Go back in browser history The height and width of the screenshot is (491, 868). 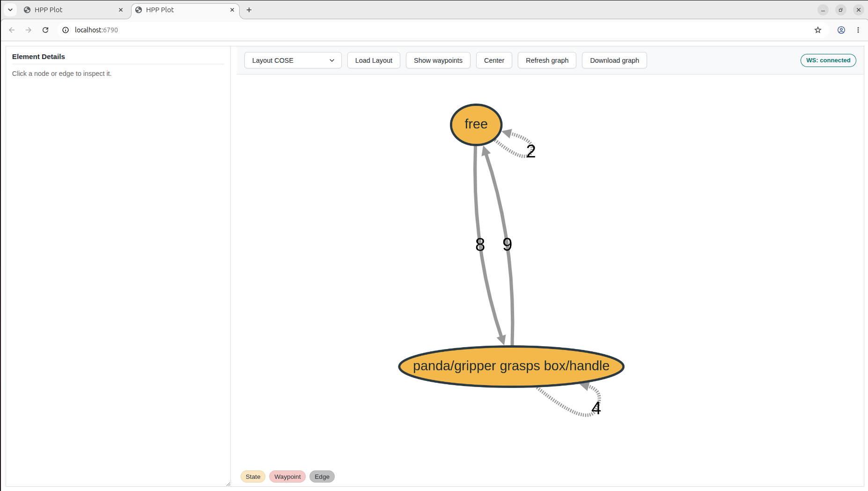click(x=12, y=30)
